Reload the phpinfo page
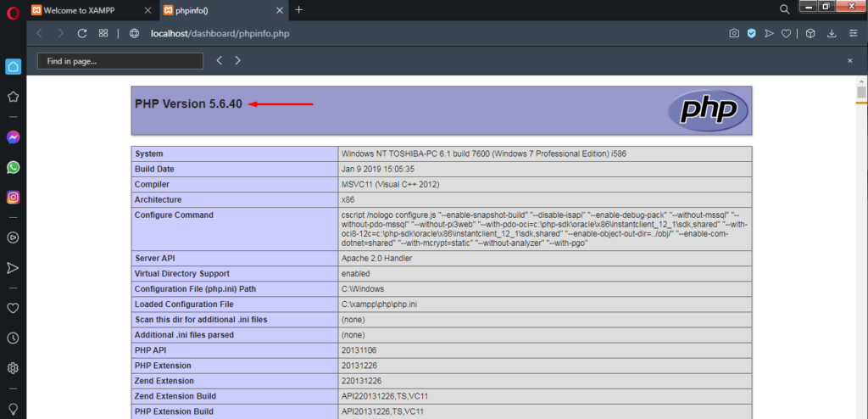The height and width of the screenshot is (419, 868). click(82, 34)
